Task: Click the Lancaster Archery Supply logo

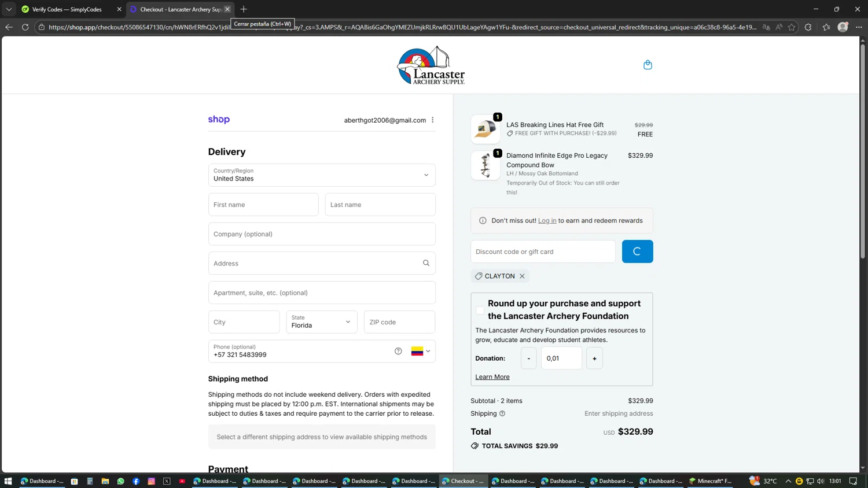Action: [x=431, y=65]
